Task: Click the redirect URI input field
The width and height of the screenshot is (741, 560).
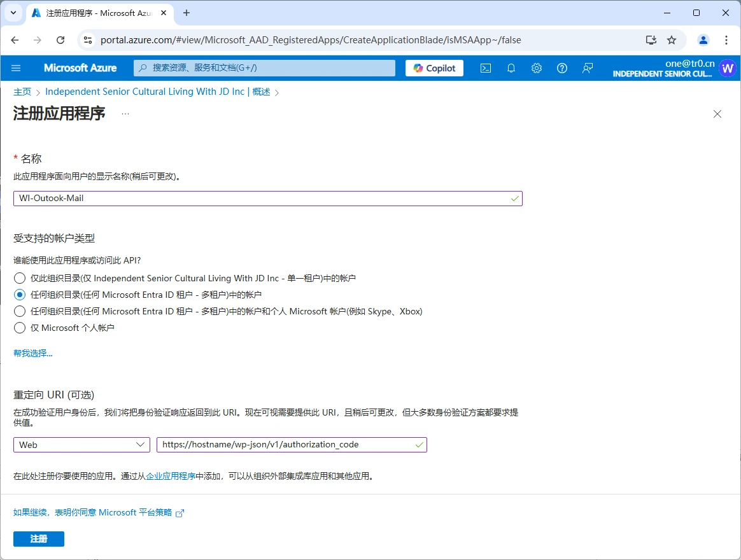Action: pyautogui.click(x=292, y=445)
